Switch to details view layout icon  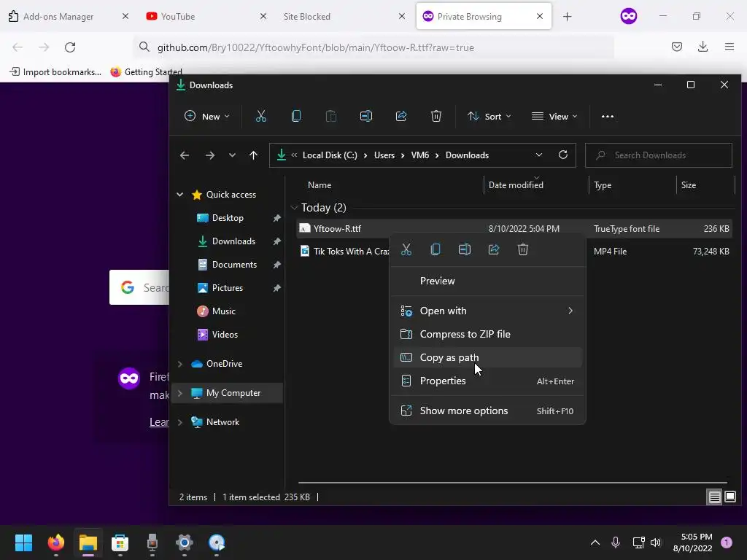[715, 497]
